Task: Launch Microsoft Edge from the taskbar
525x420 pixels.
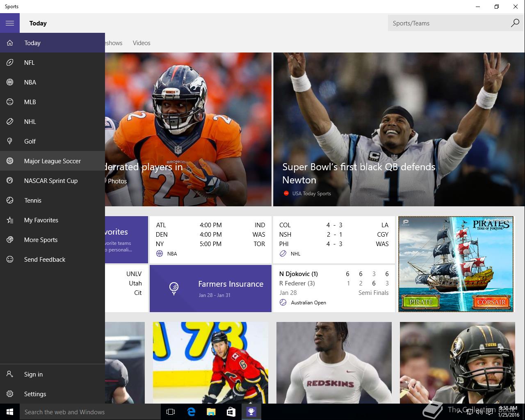Action: coord(191,412)
